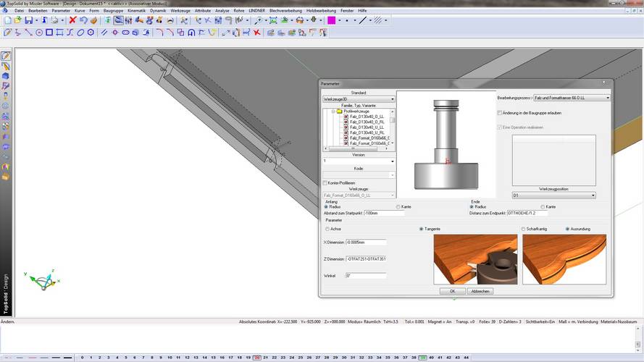Select Falz_D130x40_O_LL tree item
644x362 pixels.
(x=367, y=117)
